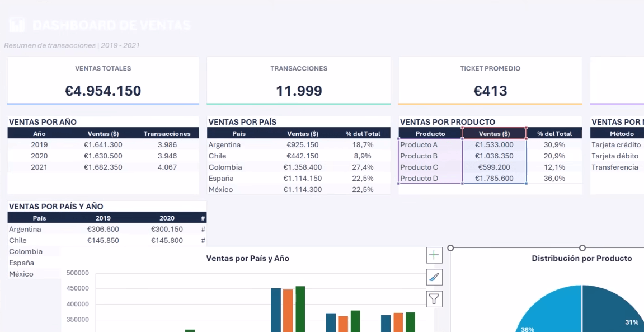Select México's sales cell €1.114.300
Viewport: 644px width, 332px height.
click(x=303, y=189)
